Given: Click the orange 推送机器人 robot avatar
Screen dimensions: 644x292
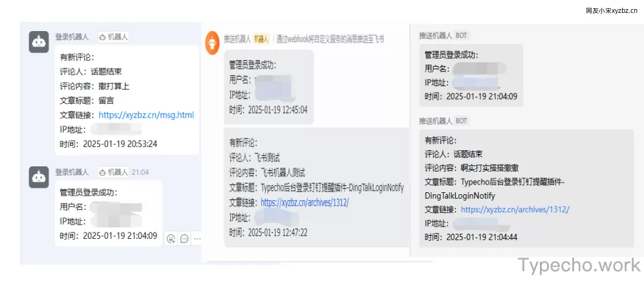Looking at the screenshot, I should (x=213, y=41).
